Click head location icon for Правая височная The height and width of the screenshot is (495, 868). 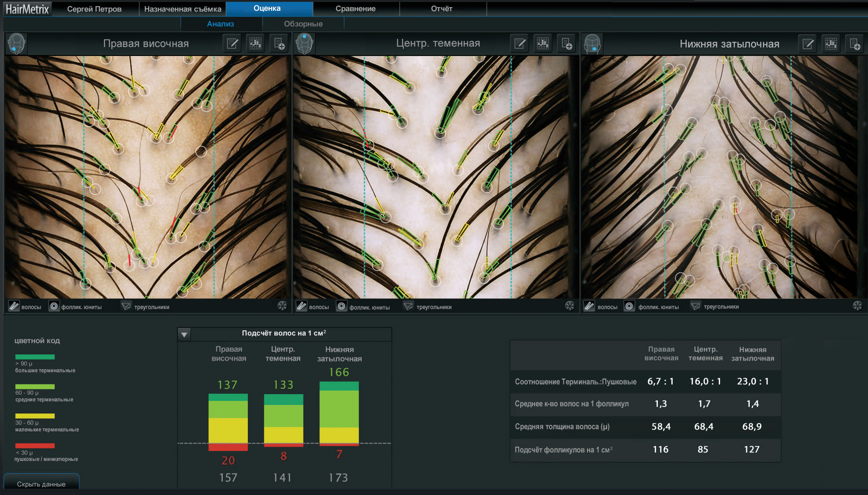(17, 44)
